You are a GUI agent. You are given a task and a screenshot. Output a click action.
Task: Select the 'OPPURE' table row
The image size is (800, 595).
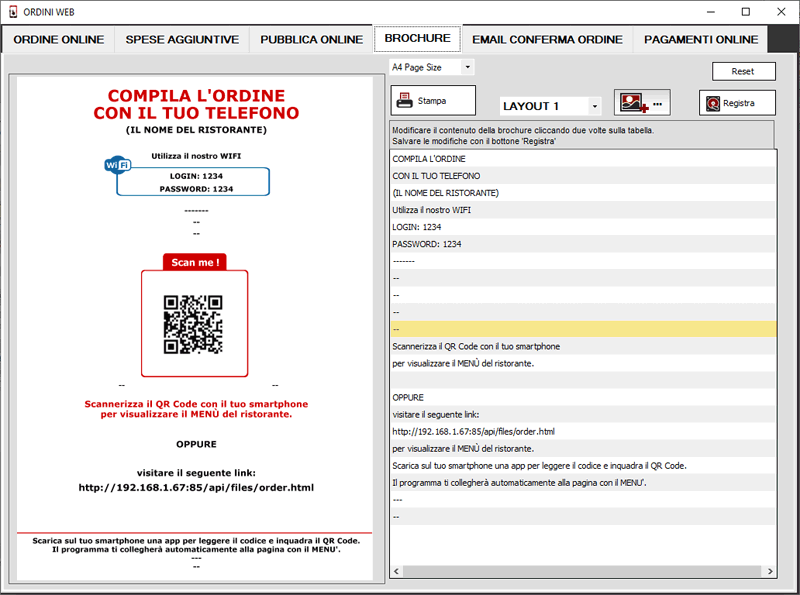(583, 398)
